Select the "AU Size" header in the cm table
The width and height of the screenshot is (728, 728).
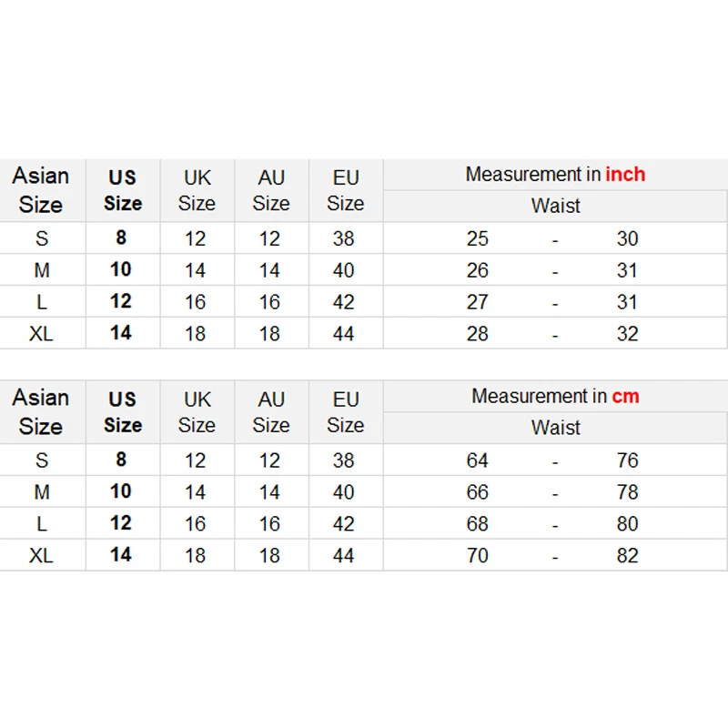tap(271, 412)
